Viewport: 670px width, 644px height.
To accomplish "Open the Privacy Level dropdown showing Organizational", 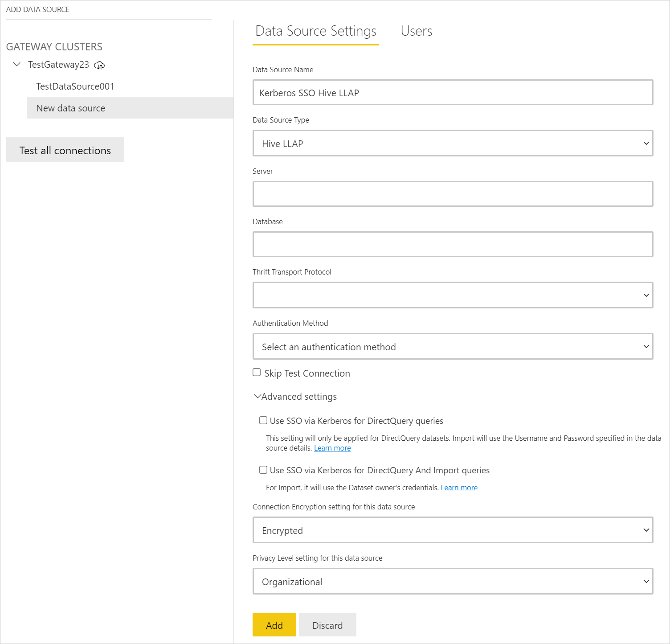I will [x=453, y=582].
